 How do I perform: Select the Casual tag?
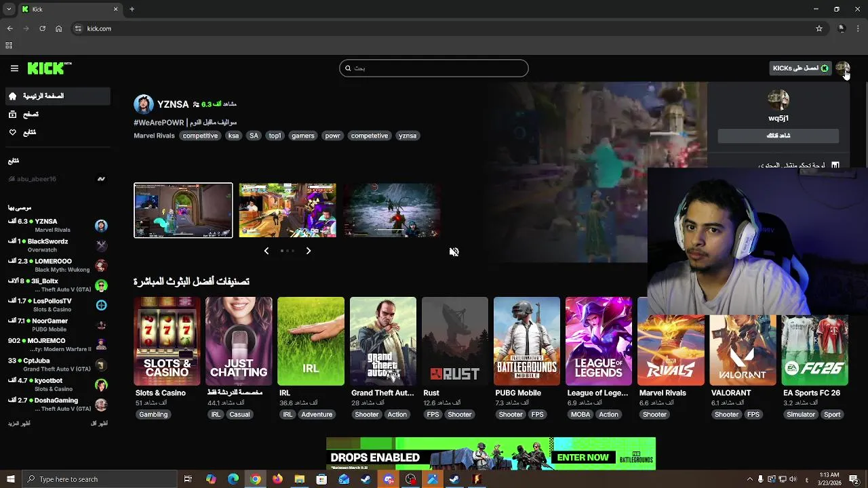pos(239,415)
